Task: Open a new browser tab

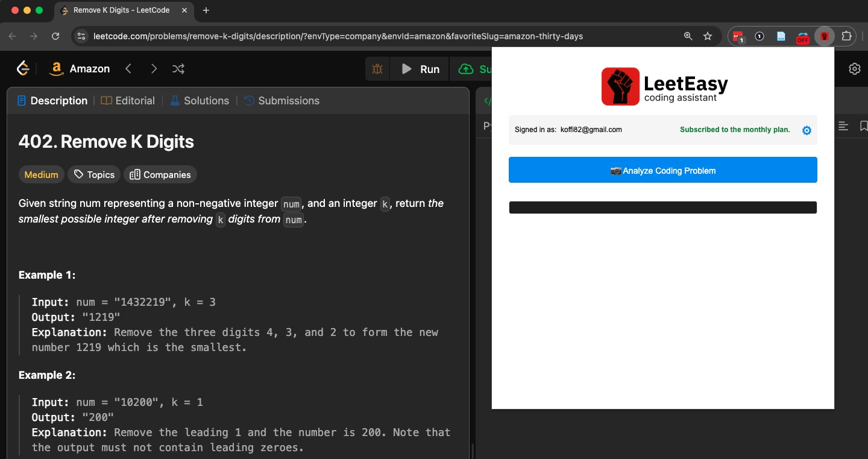Action: 206,10
